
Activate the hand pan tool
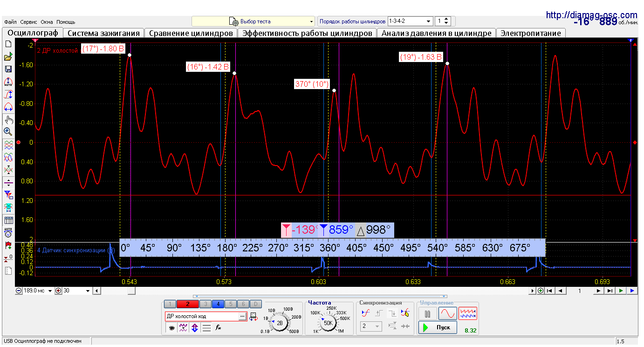[8, 120]
